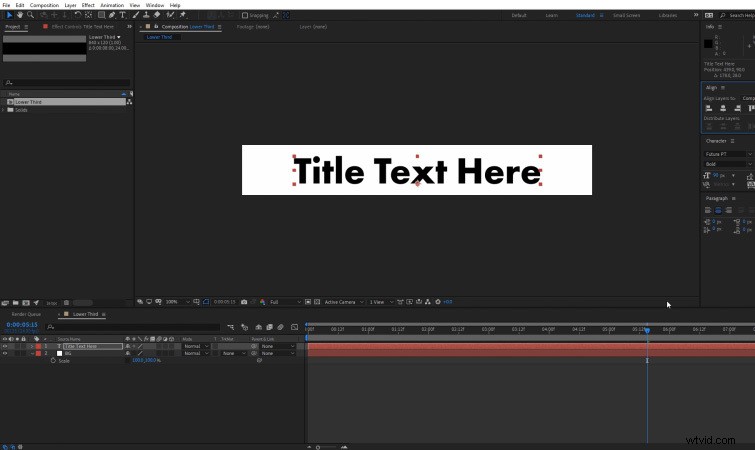Viewport: 755px width, 450px height.
Task: Select the Roto Brush tool
Action: point(170,15)
